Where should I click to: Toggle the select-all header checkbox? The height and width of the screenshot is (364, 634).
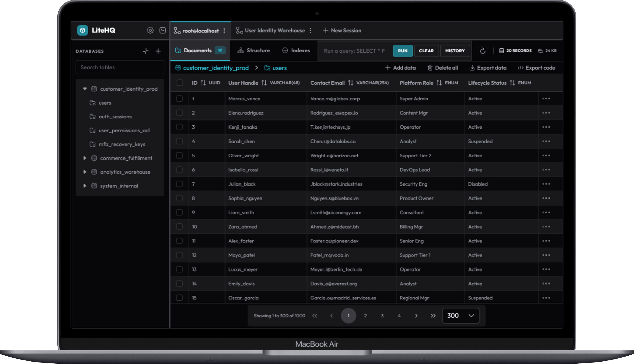(x=179, y=83)
